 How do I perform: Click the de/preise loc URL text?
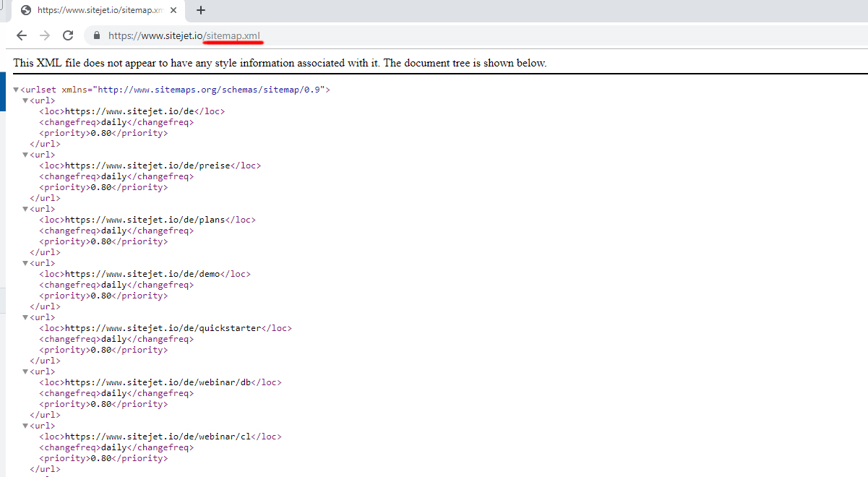tap(147, 166)
